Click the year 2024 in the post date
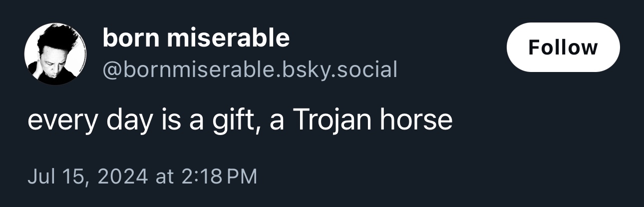The width and height of the screenshot is (644, 207). pyautogui.click(x=122, y=176)
